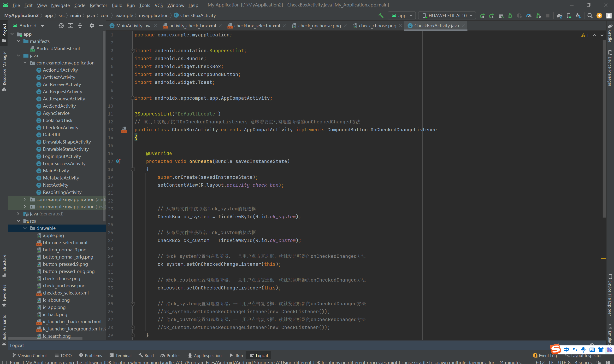Switch to checkbox_selector.xml tab
Viewport: 614px width, 364px height.
tap(257, 26)
